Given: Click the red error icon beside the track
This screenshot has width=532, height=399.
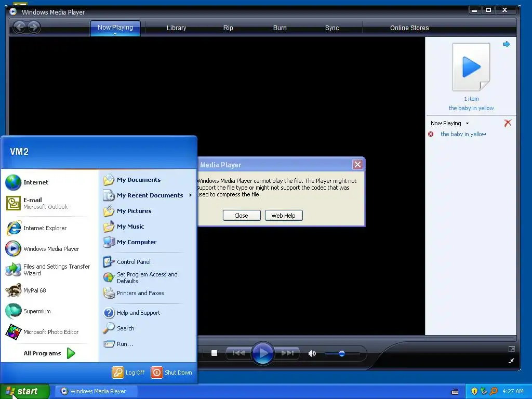Looking at the screenshot, I should coord(431,134).
